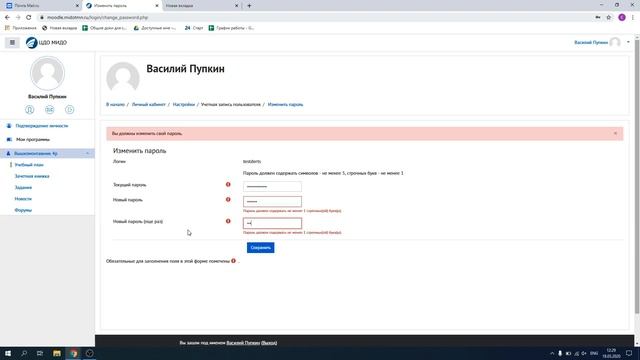Open Windows taskbar search
The width and height of the screenshot is (640, 360).
24,353
